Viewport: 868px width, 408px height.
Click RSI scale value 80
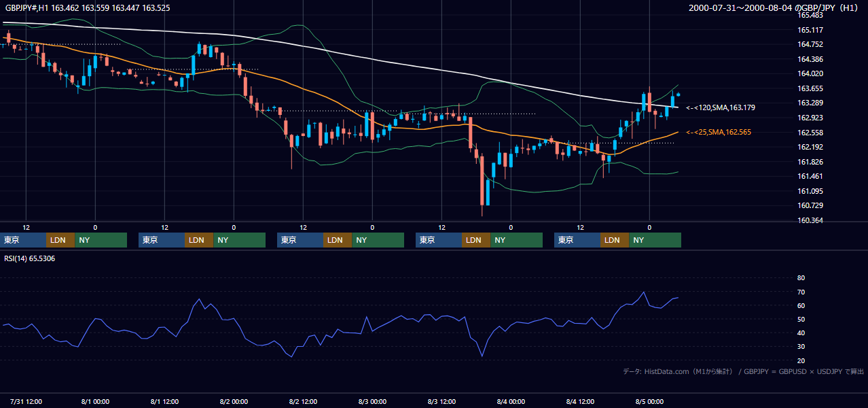[801, 278]
